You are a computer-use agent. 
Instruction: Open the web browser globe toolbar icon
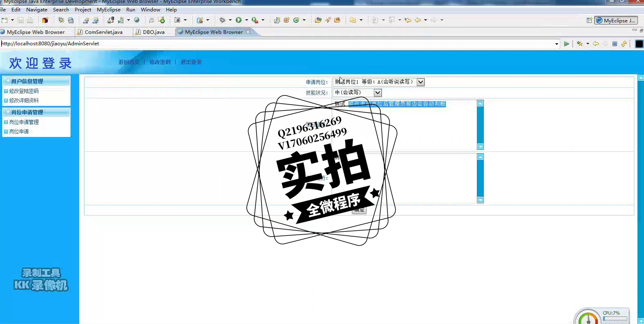[x=137, y=20]
